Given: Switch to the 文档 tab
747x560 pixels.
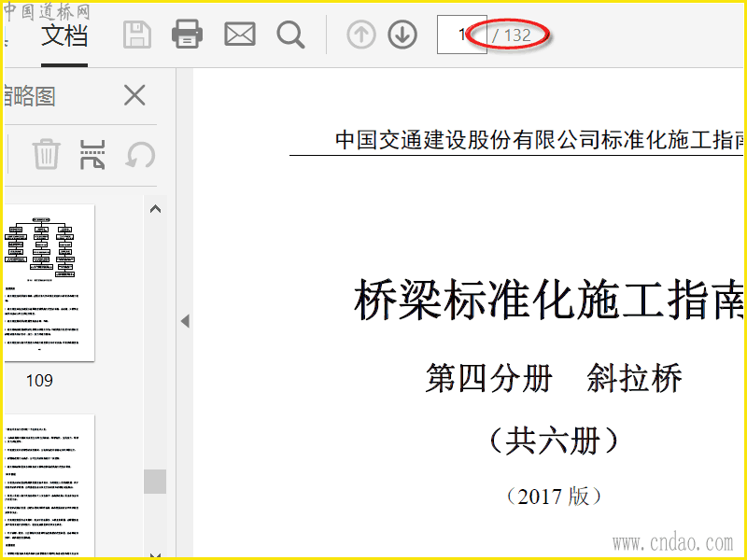Looking at the screenshot, I should point(64,35).
